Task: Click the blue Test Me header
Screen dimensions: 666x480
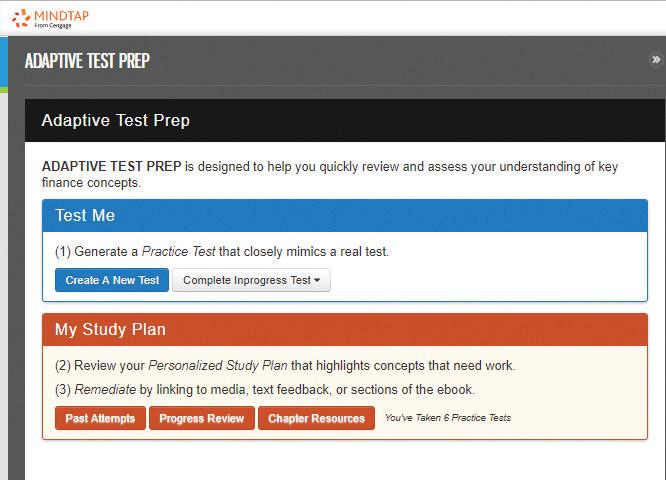Action: pyautogui.click(x=345, y=215)
